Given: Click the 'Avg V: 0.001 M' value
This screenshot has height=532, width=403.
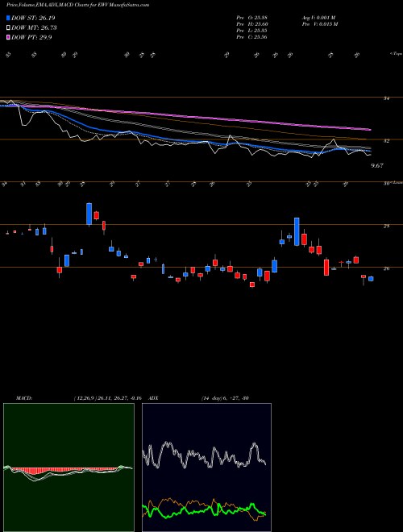Looking at the screenshot, I should [x=319, y=18].
